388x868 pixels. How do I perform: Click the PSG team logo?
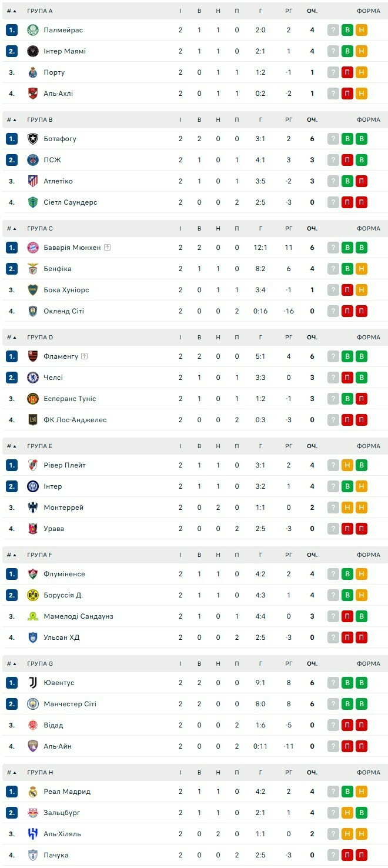tap(33, 160)
